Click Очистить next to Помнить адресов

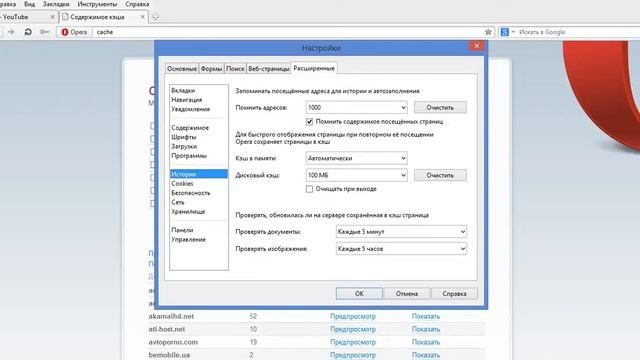pyautogui.click(x=440, y=107)
